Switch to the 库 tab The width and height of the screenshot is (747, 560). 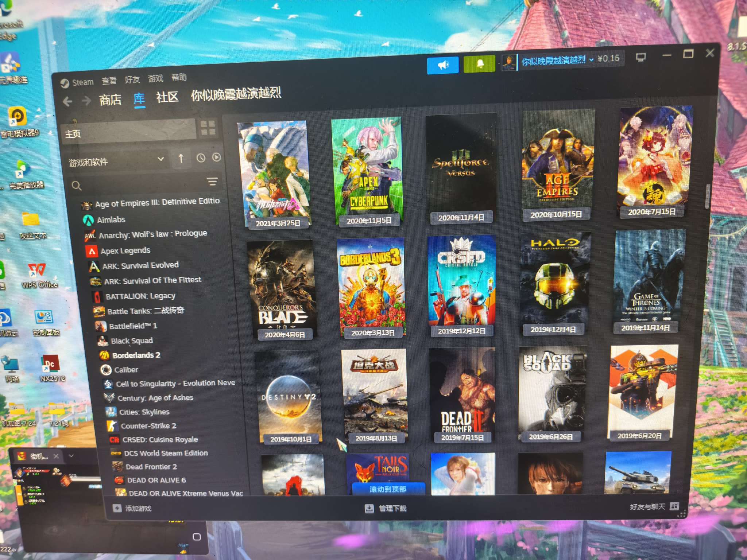tap(139, 98)
